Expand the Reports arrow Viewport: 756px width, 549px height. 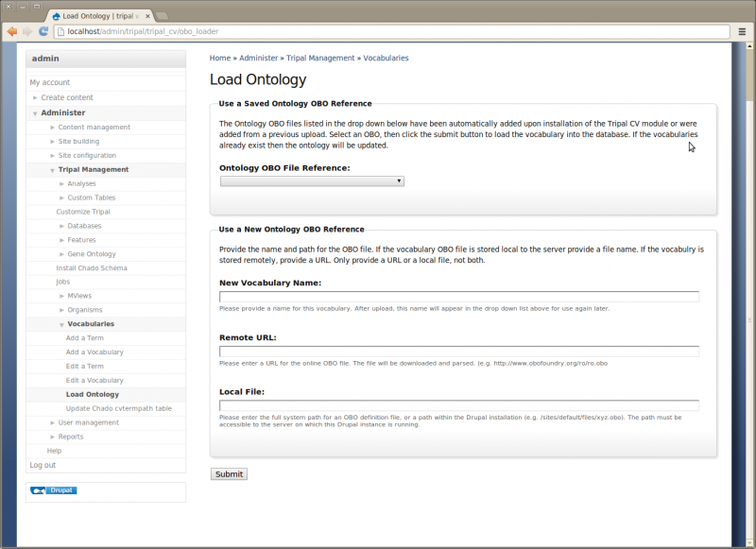[x=52, y=437]
